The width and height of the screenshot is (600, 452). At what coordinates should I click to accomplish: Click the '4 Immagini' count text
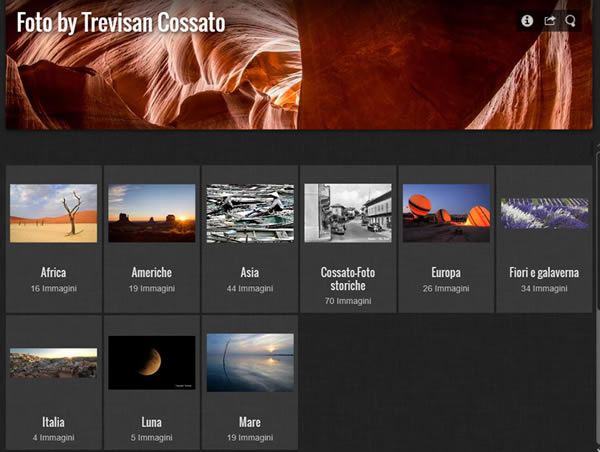pyautogui.click(x=54, y=437)
